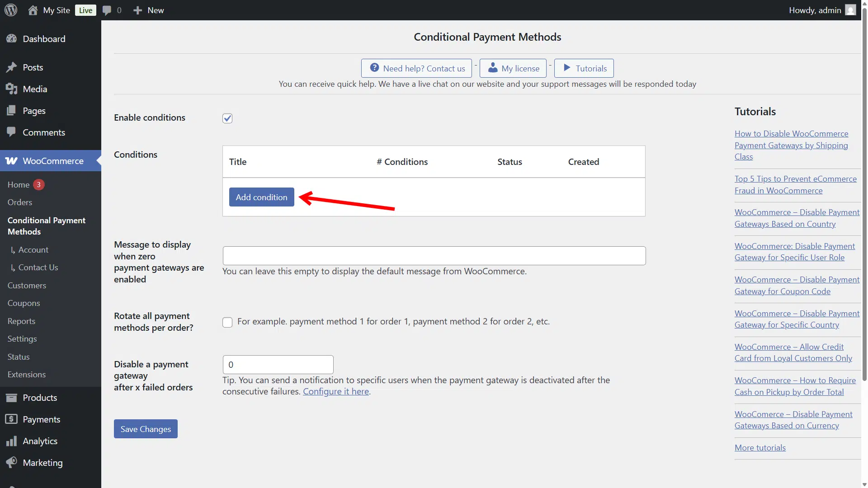
Task: Click the comments bubble icon in admin bar
Action: click(107, 10)
